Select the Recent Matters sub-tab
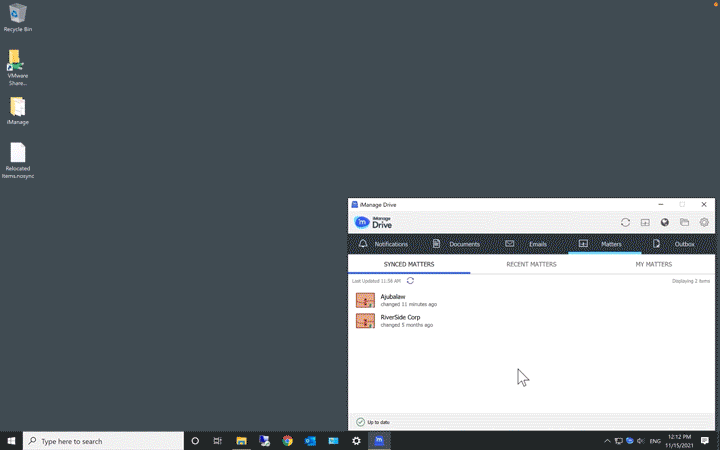720x450 pixels. click(x=531, y=265)
